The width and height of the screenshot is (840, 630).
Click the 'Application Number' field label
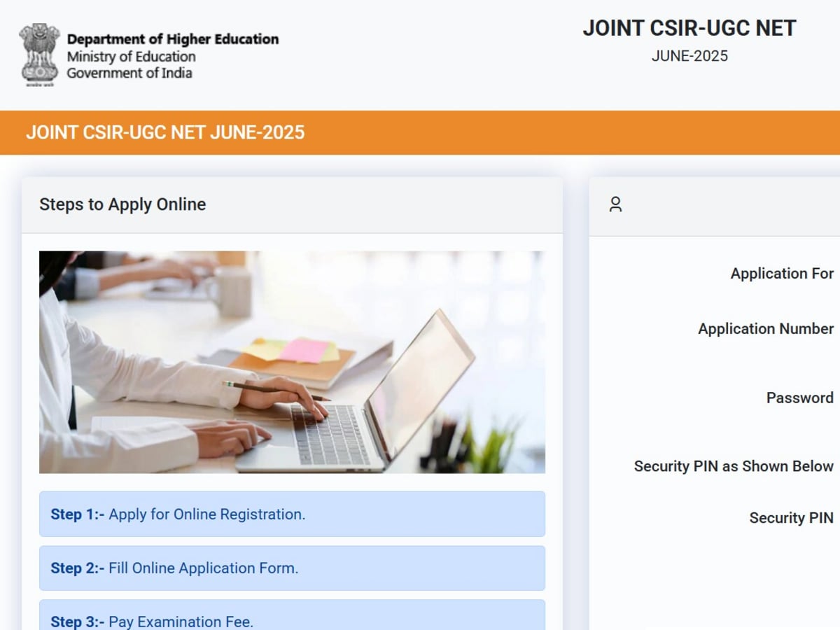[766, 329]
